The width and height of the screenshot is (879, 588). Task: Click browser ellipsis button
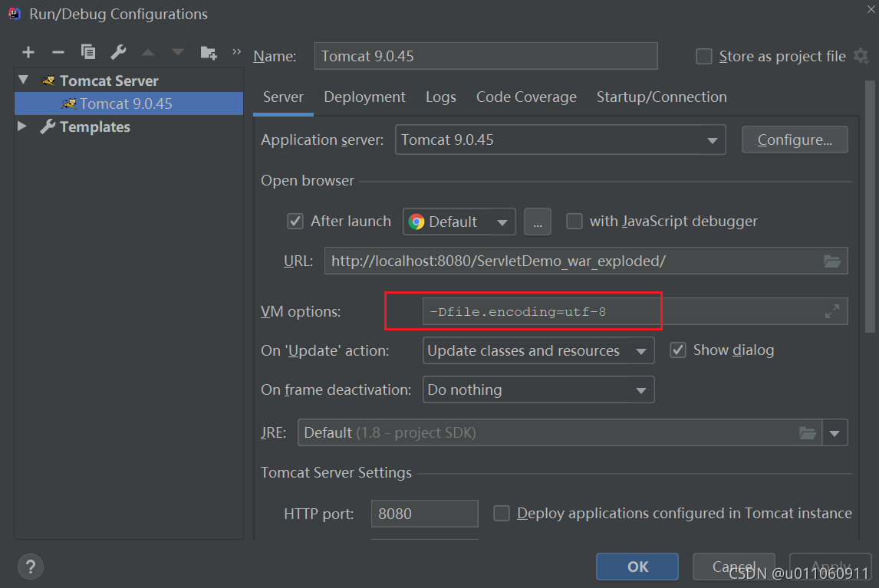click(537, 222)
